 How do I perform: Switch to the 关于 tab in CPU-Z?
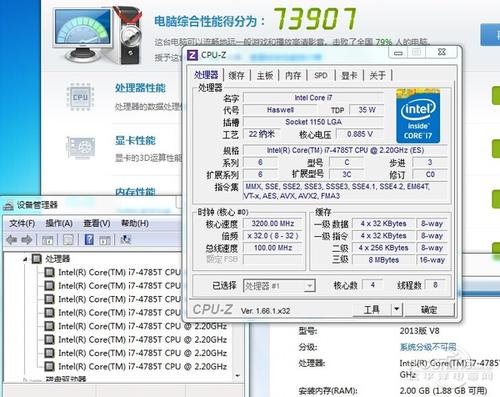coord(378,76)
